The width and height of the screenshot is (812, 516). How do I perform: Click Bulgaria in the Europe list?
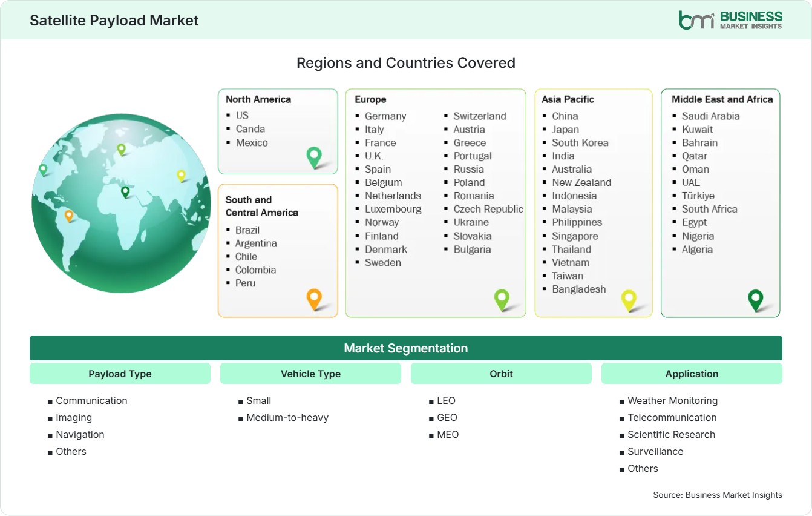tap(473, 250)
